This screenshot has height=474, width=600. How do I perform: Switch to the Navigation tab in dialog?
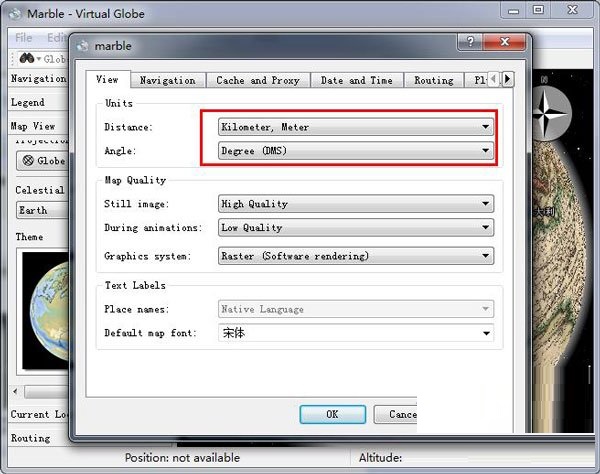(x=168, y=80)
